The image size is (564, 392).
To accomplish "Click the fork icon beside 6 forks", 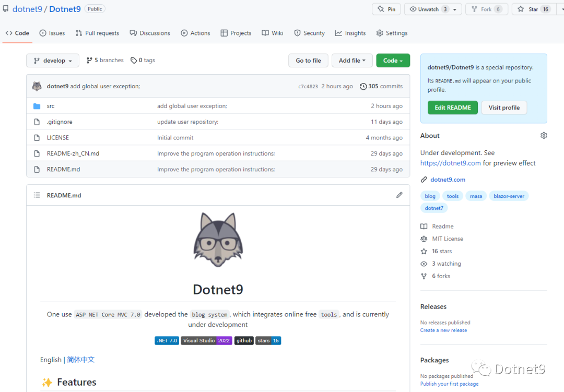I will (x=424, y=276).
